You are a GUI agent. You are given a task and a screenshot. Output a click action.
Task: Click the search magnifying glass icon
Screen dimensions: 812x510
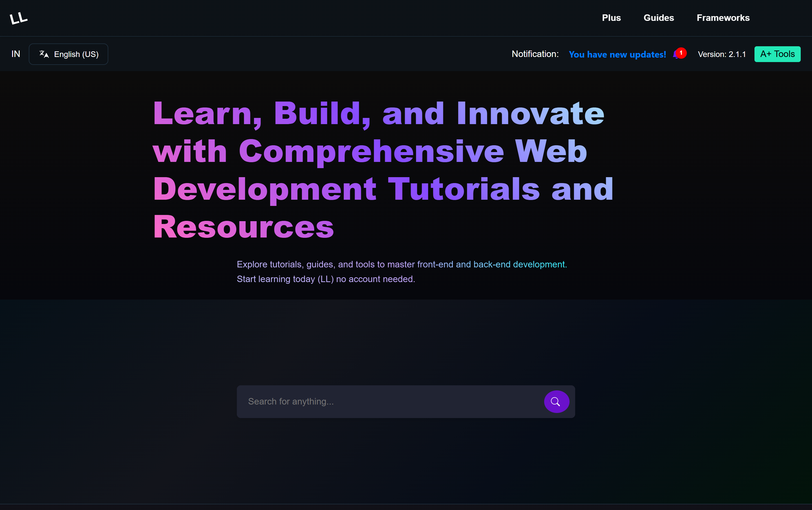pyautogui.click(x=556, y=402)
